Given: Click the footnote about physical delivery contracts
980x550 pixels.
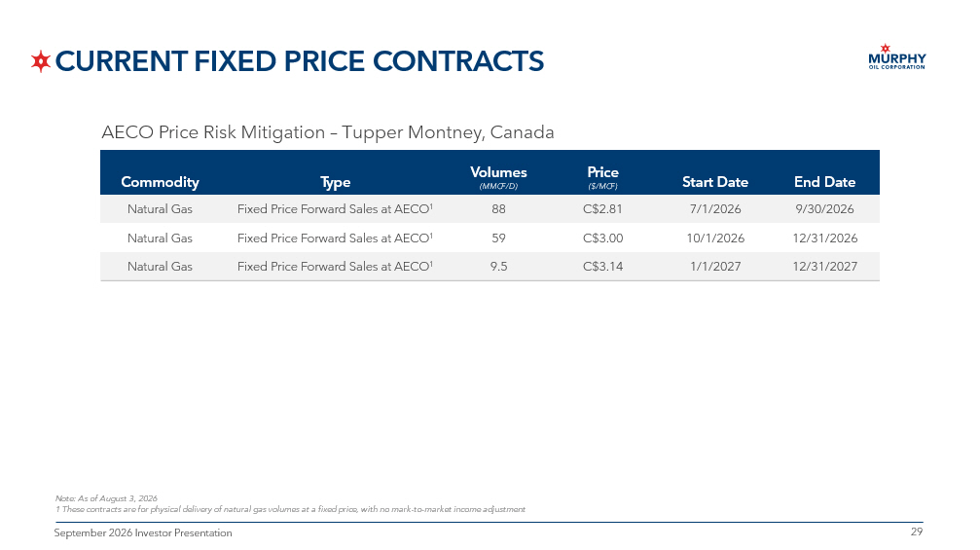Looking at the screenshot, I should [290, 509].
